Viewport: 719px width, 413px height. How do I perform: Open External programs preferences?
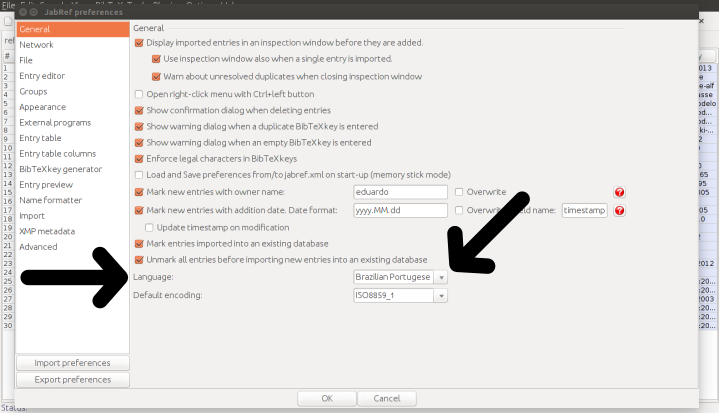[73, 123]
